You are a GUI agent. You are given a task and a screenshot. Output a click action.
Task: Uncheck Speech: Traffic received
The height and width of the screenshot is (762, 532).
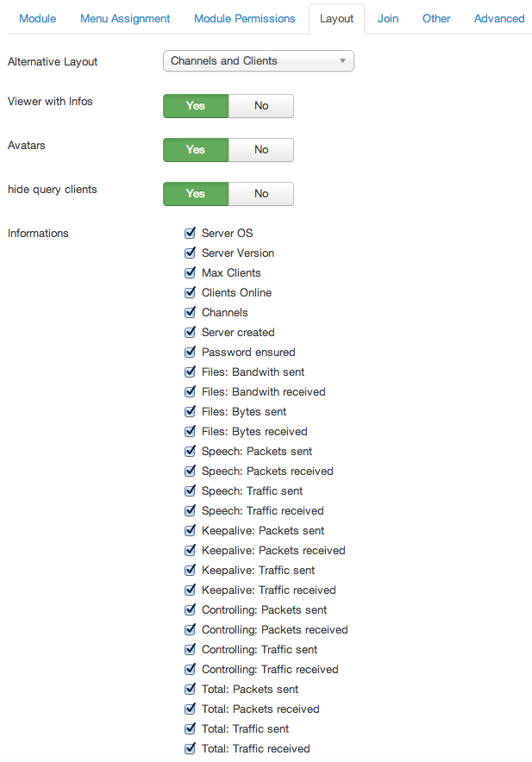(191, 511)
